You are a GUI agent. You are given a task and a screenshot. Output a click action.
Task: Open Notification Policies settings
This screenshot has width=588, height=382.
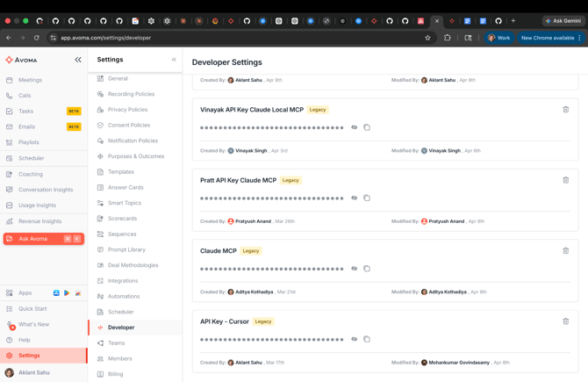click(x=135, y=141)
